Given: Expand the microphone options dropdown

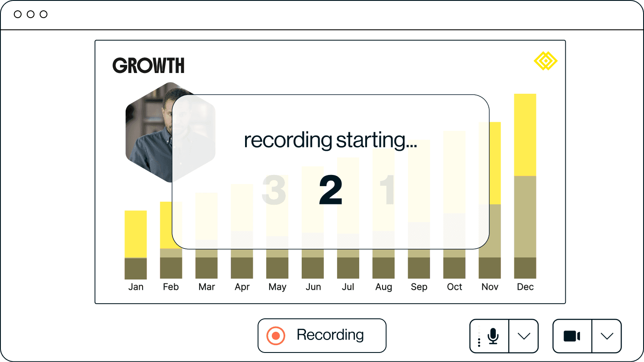Looking at the screenshot, I should pyautogui.click(x=524, y=336).
